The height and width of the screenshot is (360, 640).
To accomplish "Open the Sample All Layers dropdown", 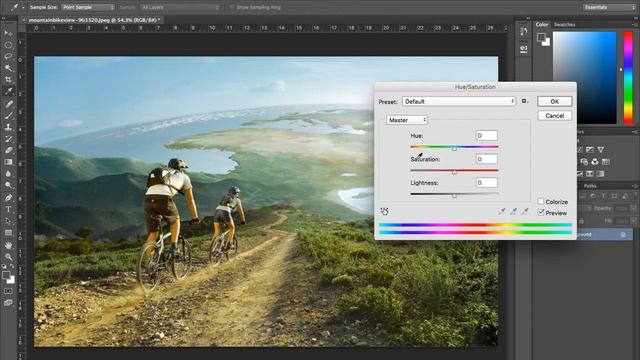I will click(180, 7).
